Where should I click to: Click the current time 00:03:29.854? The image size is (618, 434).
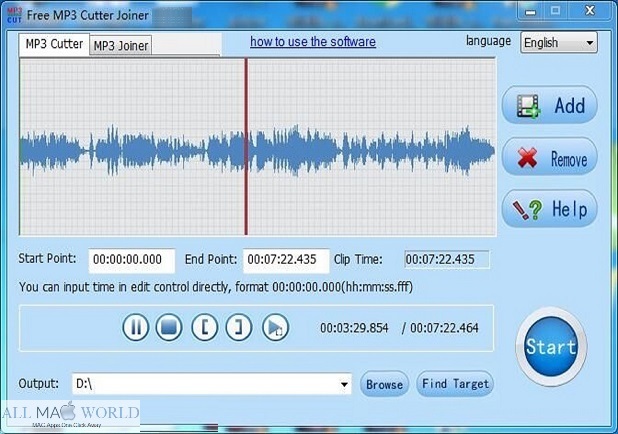click(354, 328)
